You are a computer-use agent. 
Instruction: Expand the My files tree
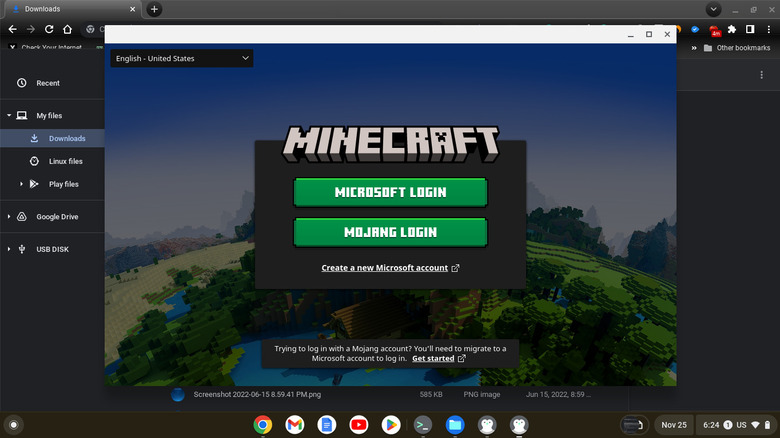[9, 116]
